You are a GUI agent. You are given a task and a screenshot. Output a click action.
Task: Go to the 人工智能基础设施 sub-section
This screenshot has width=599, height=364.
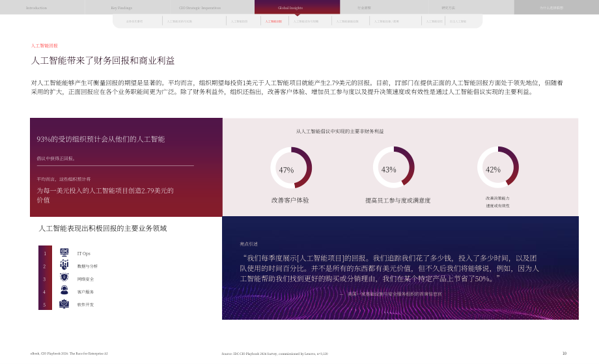[347, 21]
